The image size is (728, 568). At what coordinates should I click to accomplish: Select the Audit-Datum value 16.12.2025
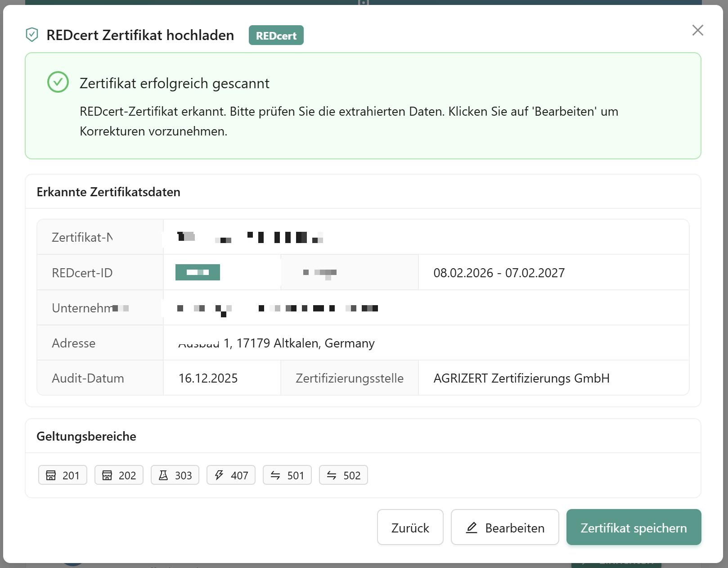tap(208, 378)
